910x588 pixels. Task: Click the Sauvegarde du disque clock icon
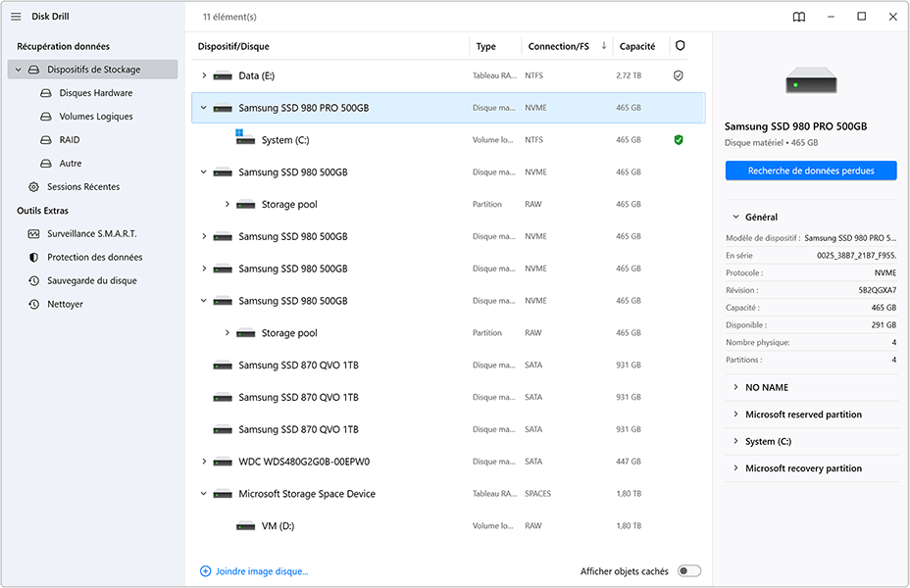(33, 280)
